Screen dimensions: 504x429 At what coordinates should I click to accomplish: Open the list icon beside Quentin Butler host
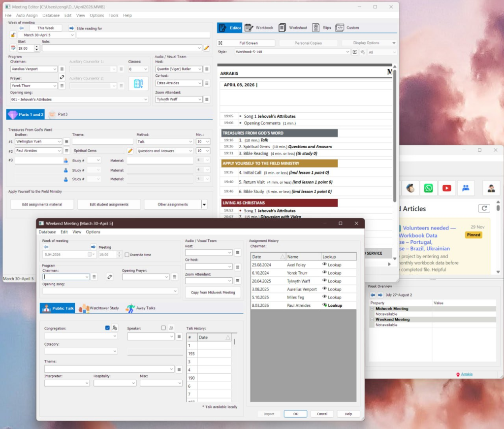coord(207,69)
